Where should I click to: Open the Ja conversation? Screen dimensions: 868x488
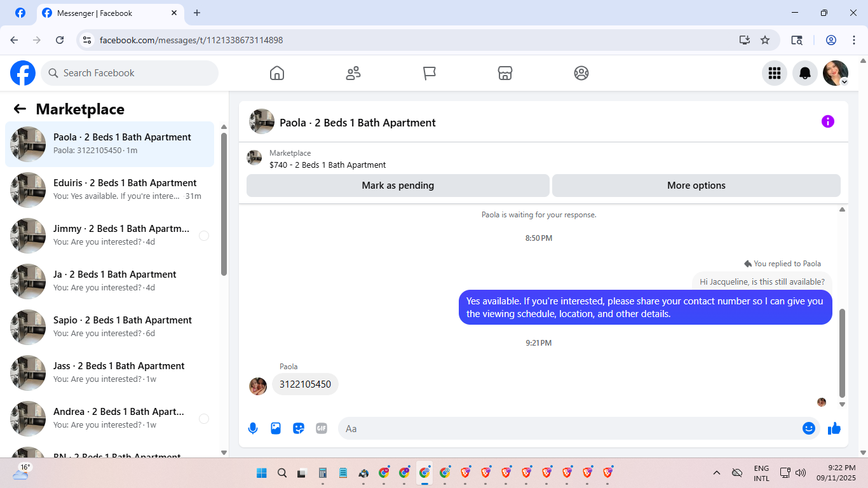coord(109,281)
